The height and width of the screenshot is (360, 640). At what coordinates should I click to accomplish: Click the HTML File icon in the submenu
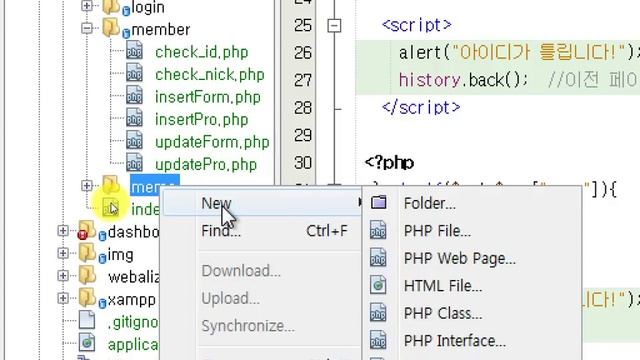pos(378,285)
